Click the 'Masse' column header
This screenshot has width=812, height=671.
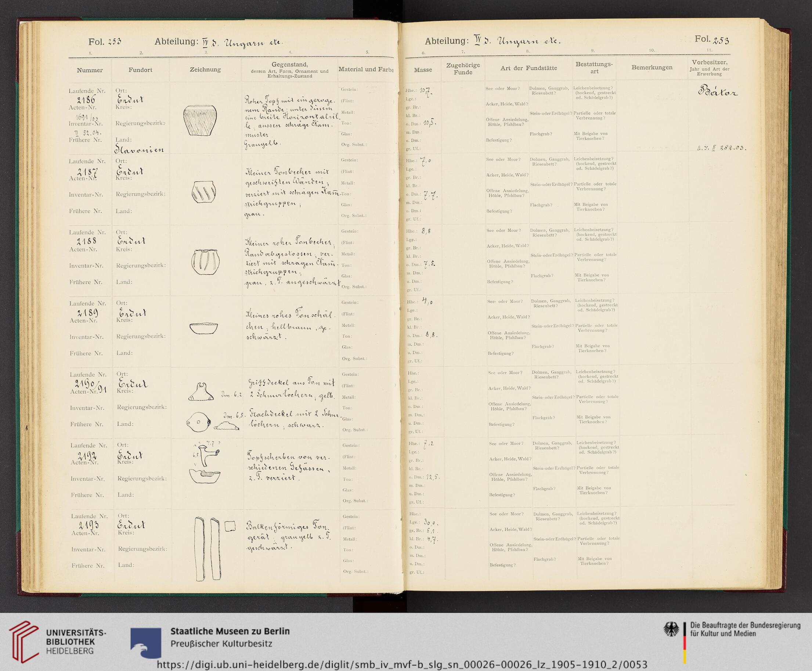pyautogui.click(x=423, y=70)
